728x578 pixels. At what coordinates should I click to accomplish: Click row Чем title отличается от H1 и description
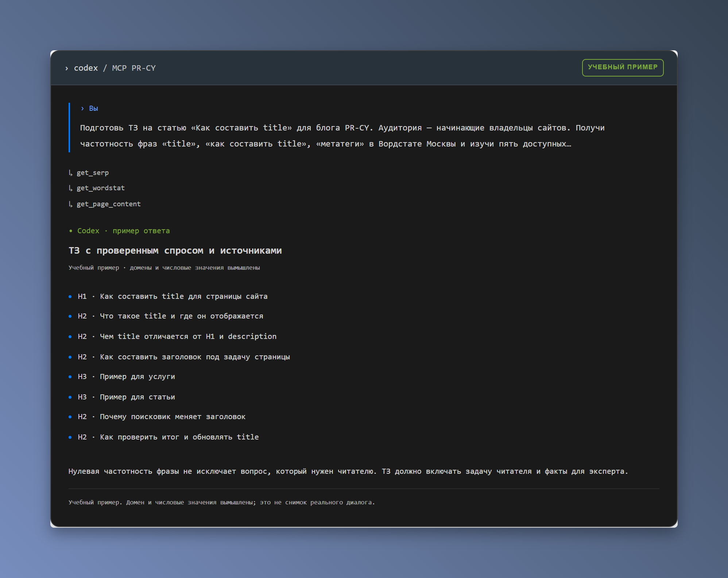click(x=173, y=336)
